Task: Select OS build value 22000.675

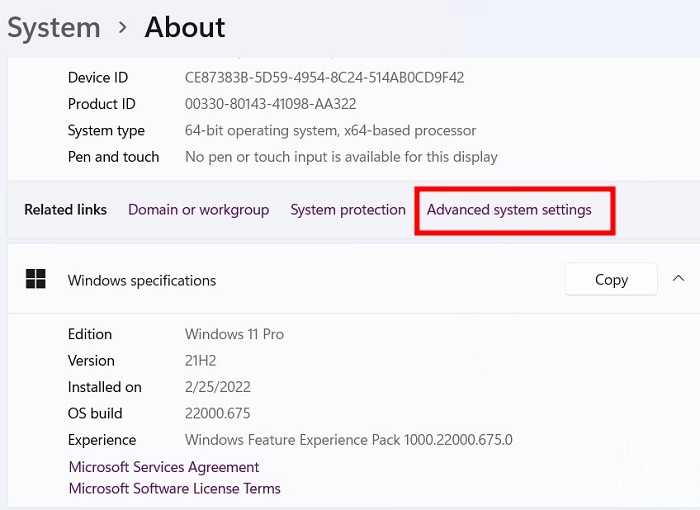Action: point(217,413)
